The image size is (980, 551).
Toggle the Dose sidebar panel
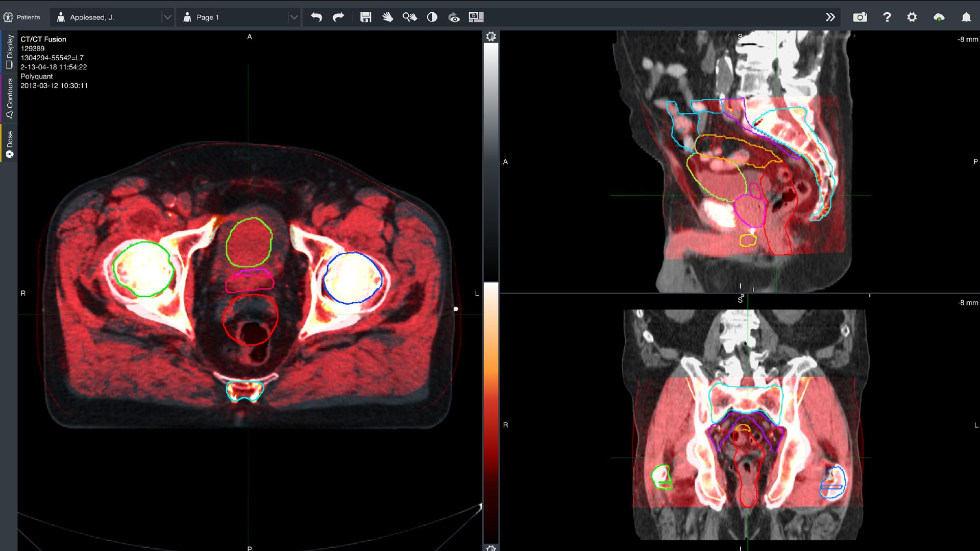click(x=9, y=141)
